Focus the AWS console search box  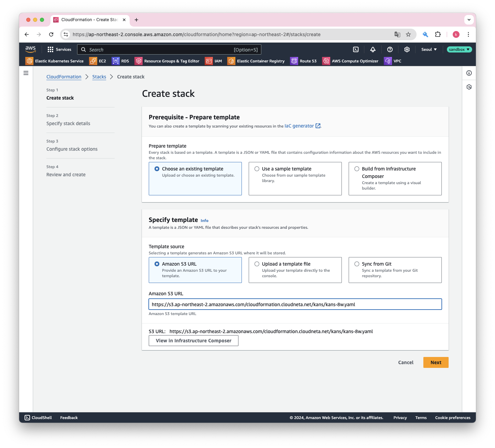coord(169,49)
